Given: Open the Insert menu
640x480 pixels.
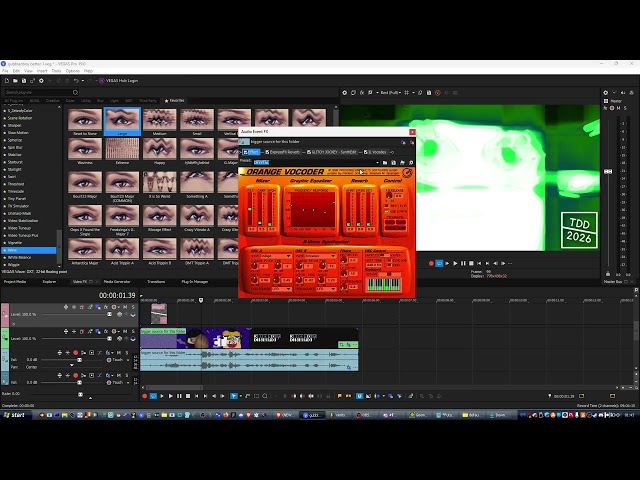Looking at the screenshot, I should 42,71.
